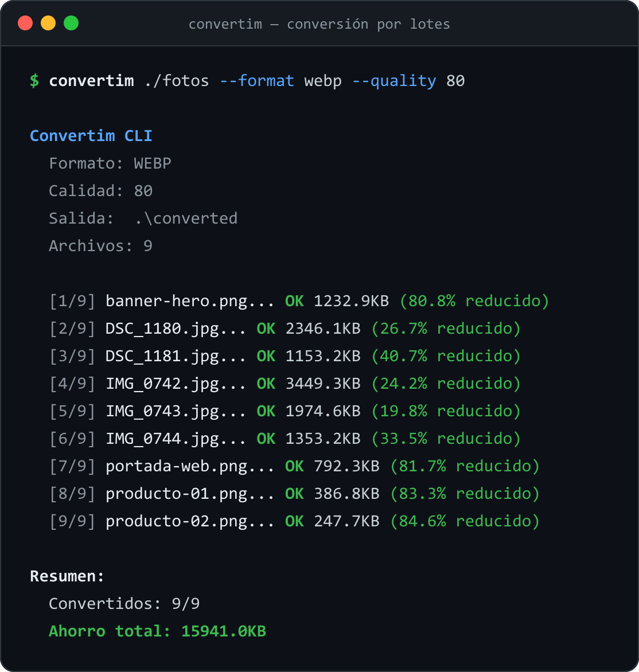Click the 'Formato: WEBP' line
Image resolution: width=639 pixels, height=672 pixels.
(110, 163)
